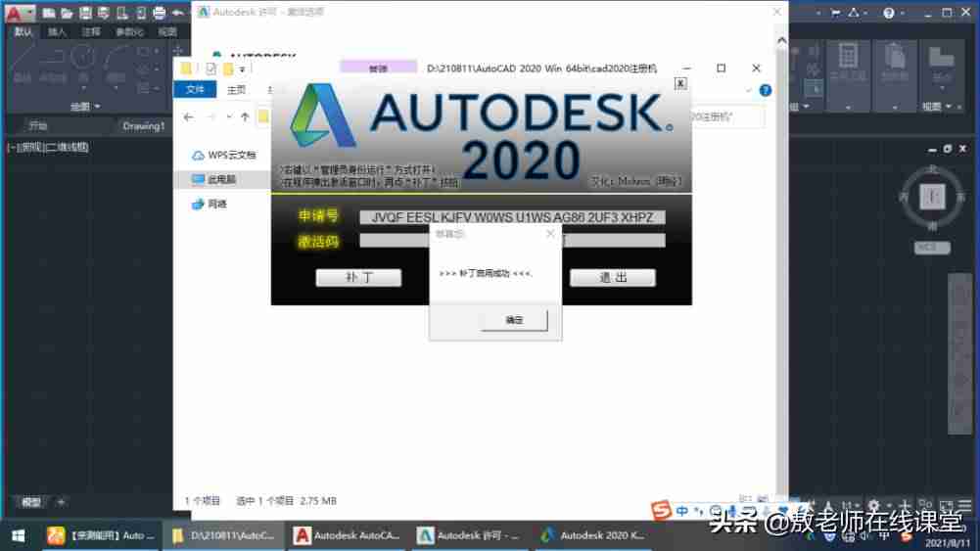Click the 补丁 patch button
Image resolution: width=980 pixels, height=551 pixels.
tap(358, 277)
